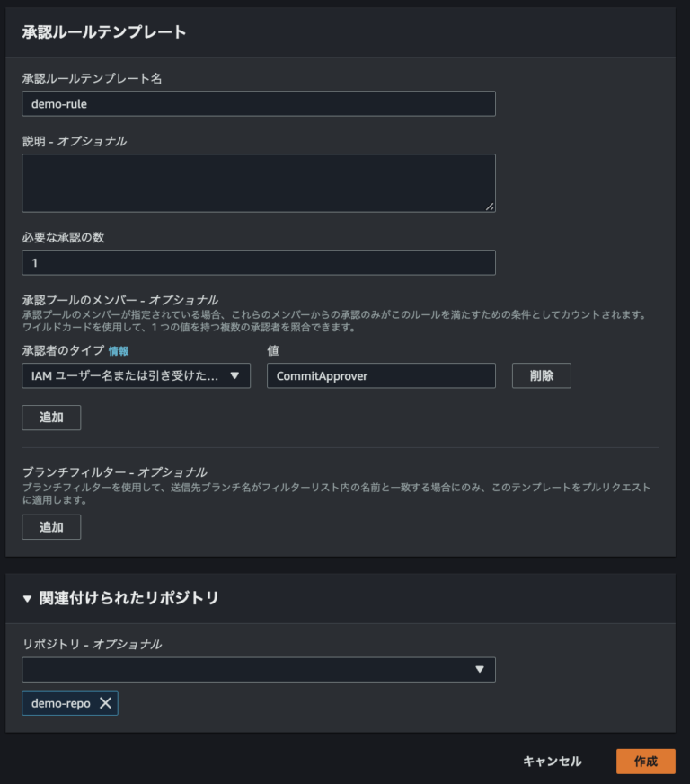Click the 必要な承認の数 field showing 1
The image size is (690, 784).
click(x=258, y=262)
